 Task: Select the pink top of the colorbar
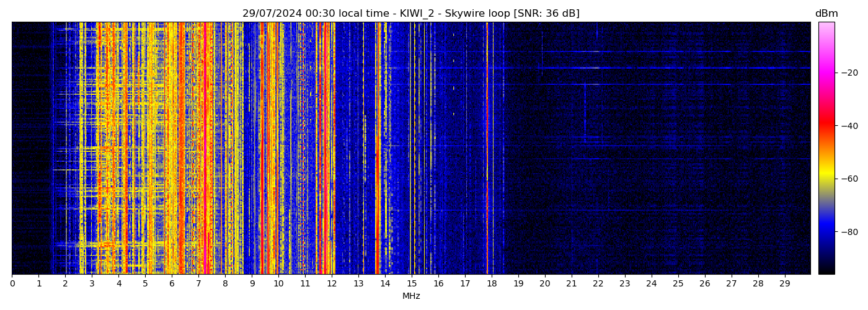(826, 25)
